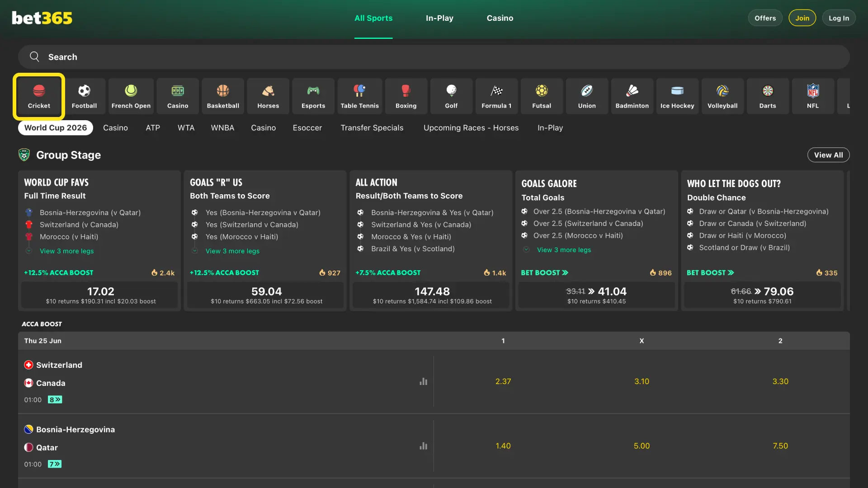This screenshot has height=488, width=868.
Task: Open the Golf sport icon
Action: tap(451, 96)
